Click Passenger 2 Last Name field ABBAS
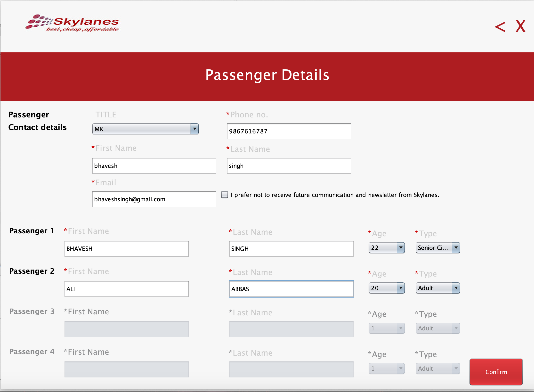 pos(291,289)
